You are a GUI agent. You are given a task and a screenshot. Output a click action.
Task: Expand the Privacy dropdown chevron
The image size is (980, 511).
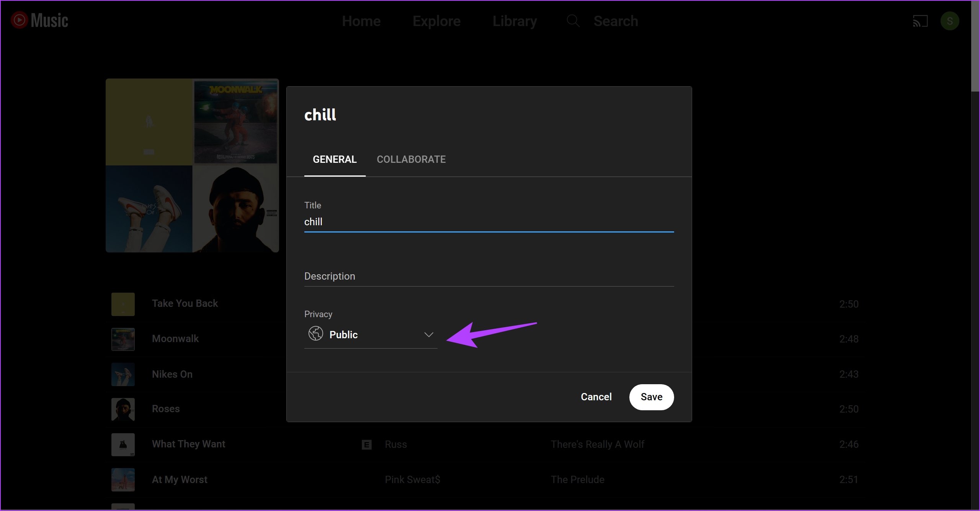428,335
